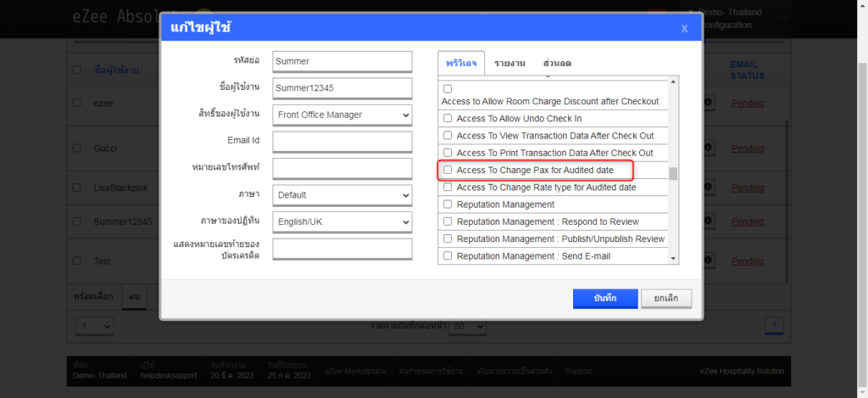Click the หมายเลขโทรศัพท์ input field
Image resolution: width=868 pixels, height=398 pixels.
tap(342, 169)
